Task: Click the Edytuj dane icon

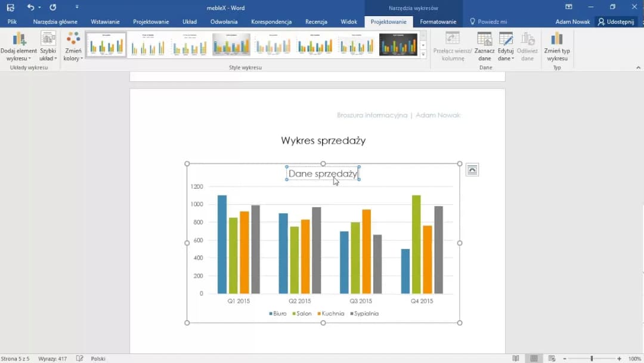Action: pyautogui.click(x=506, y=47)
